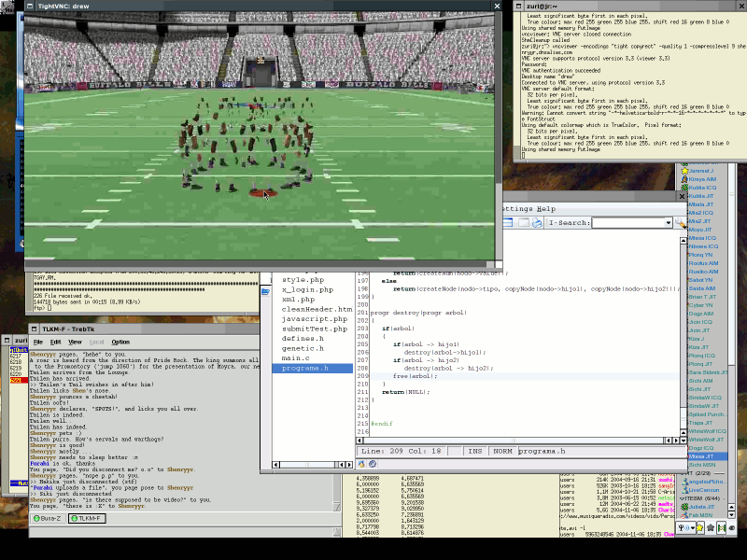Open the status dropdown next to the antenna icon
The image size is (747, 560).
pyautogui.click(x=693, y=528)
